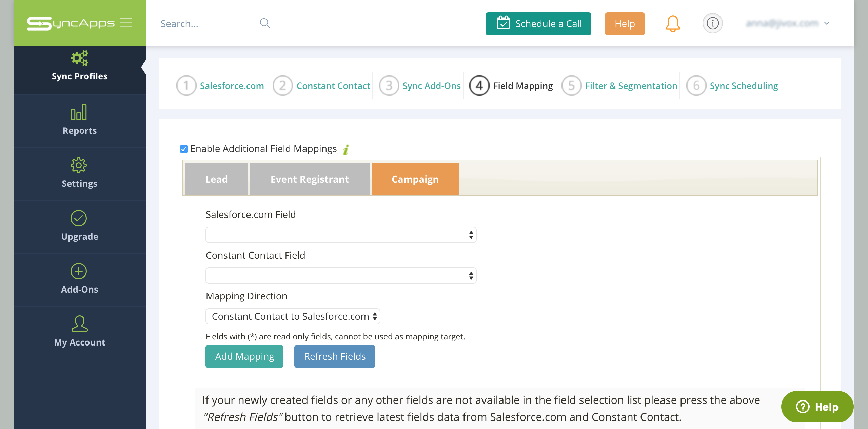The width and height of the screenshot is (868, 429).
Task: Click the blurred user email text
Action: [782, 23]
